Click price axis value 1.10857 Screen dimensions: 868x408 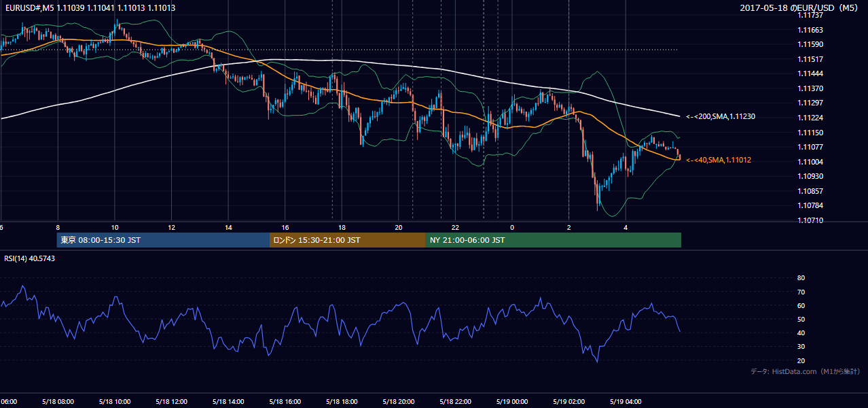[x=810, y=191]
